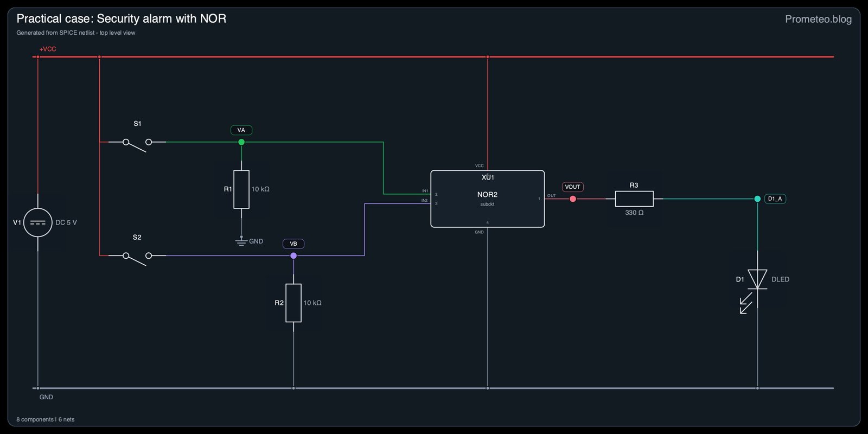Click the V1 DC voltage source symbol

[38, 222]
